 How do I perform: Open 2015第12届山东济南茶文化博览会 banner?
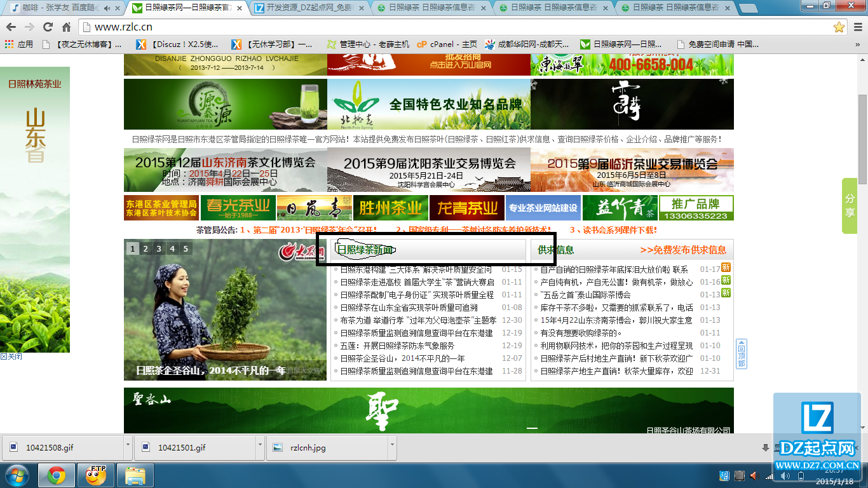click(x=226, y=170)
